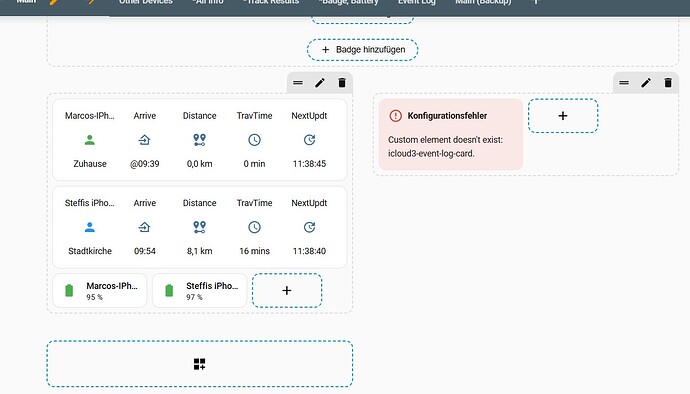Viewport: 690px width, 394px height.
Task: Click the Distance icon above 0,0 km
Action: pyautogui.click(x=199, y=140)
